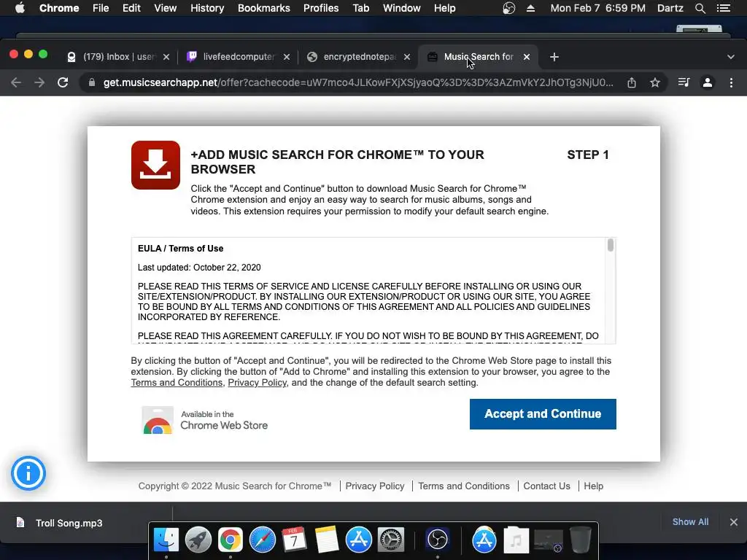Open the Apple menu

click(x=20, y=8)
